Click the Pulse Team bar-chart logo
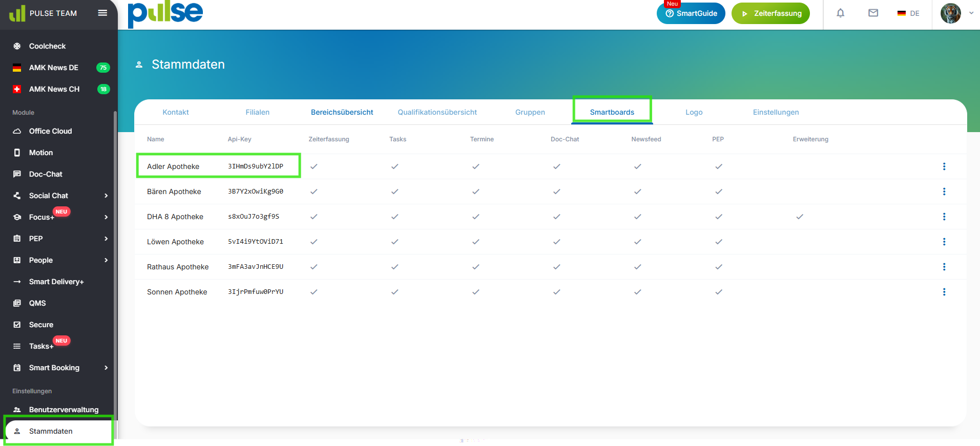The width and height of the screenshot is (980, 446). [17, 13]
